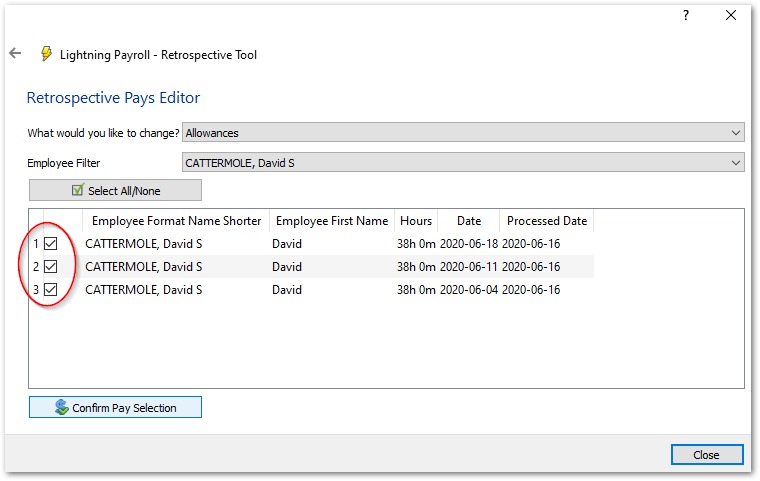Go back with the left arrow
760x481 pixels.
[16, 53]
